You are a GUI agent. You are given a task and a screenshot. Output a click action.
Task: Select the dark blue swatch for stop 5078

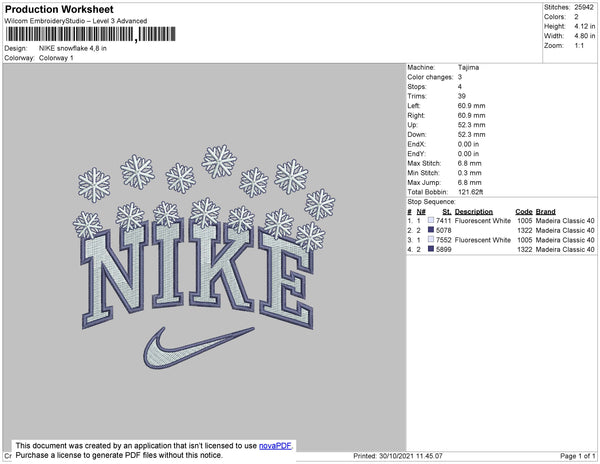431,230
